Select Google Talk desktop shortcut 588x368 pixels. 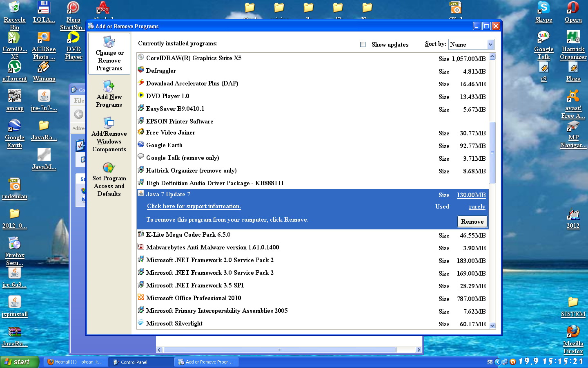543,45
